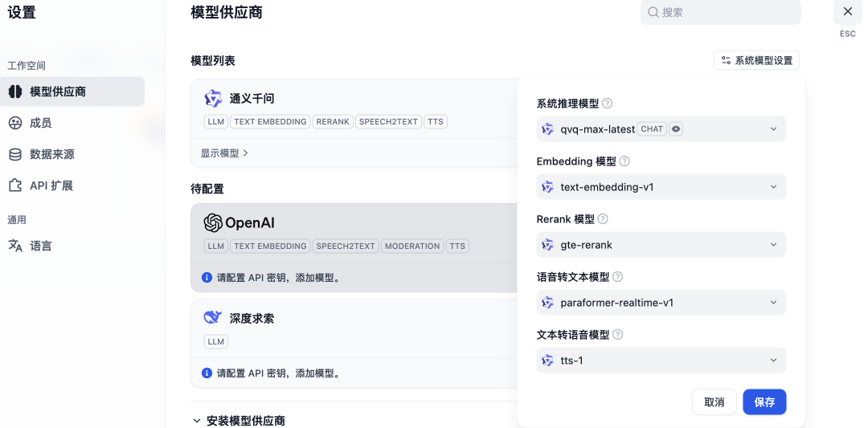Click the info icon in 深度求索 card
Image resolution: width=868 pixels, height=428 pixels.
tap(207, 373)
